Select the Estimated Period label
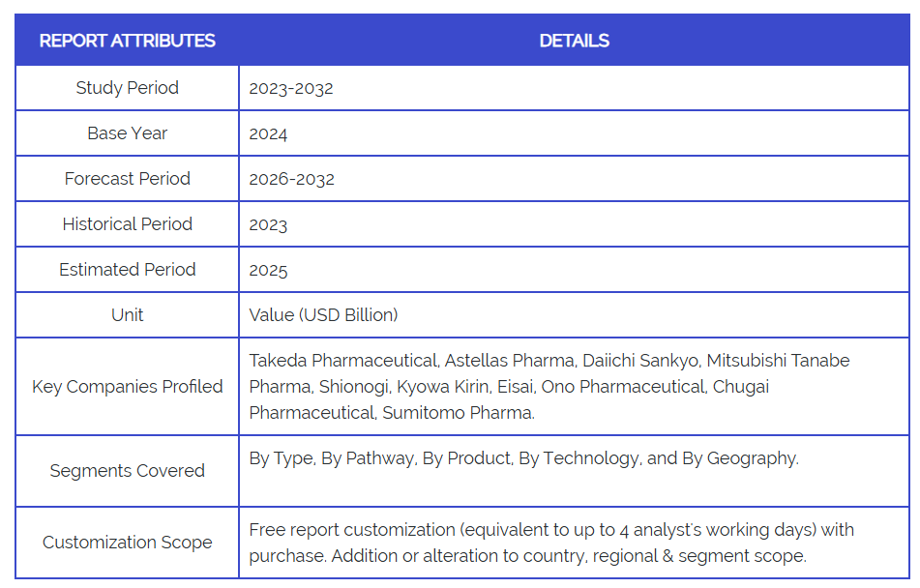This screenshot has width=920, height=588. click(x=127, y=270)
